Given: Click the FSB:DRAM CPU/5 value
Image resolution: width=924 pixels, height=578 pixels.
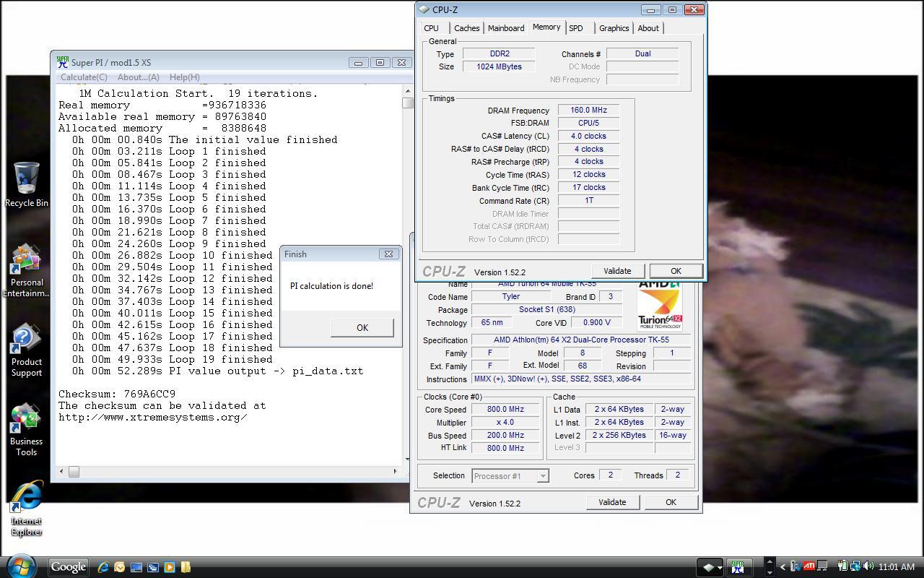Looking at the screenshot, I should point(588,123).
